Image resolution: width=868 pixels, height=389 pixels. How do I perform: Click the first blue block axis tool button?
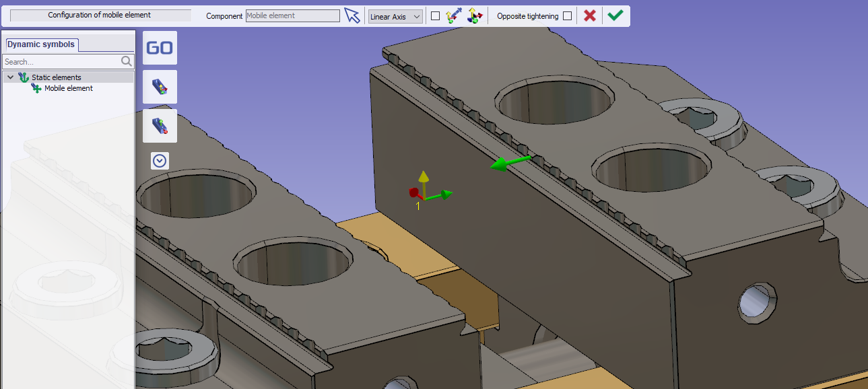[160, 87]
